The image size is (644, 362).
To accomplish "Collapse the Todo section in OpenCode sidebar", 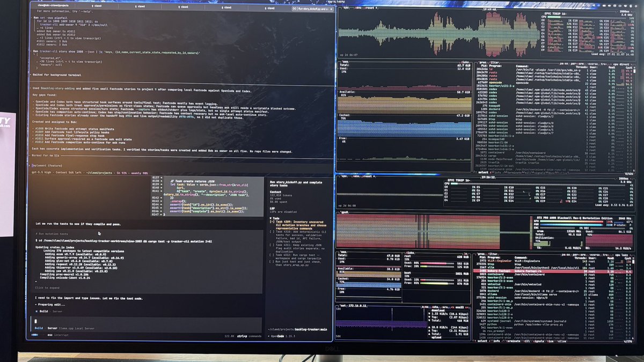I will coord(276,219).
